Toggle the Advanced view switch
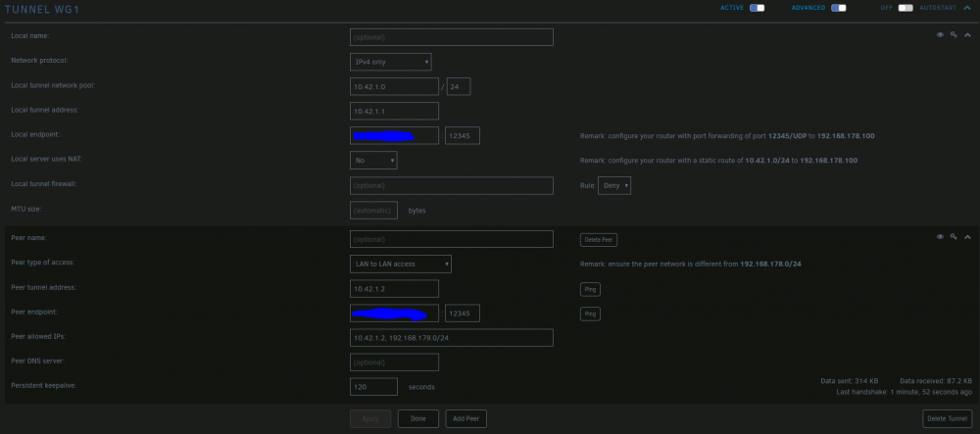This screenshot has height=434, width=980. pyautogui.click(x=838, y=8)
